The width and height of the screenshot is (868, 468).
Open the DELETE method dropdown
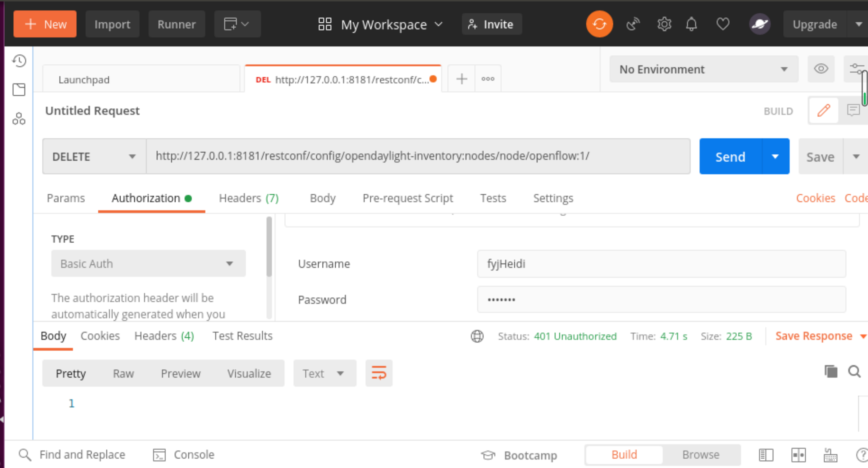click(x=94, y=157)
